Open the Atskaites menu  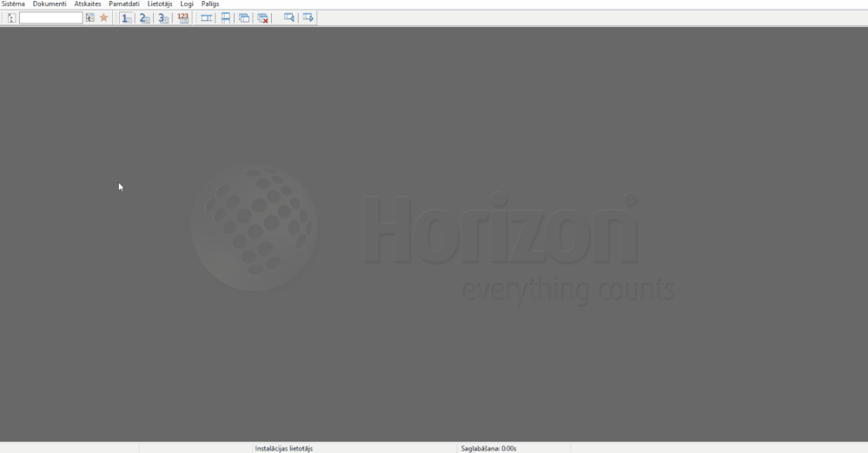tap(88, 3)
